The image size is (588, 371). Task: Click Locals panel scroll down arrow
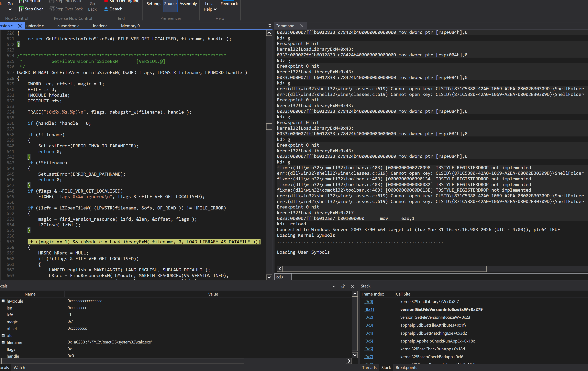(355, 355)
